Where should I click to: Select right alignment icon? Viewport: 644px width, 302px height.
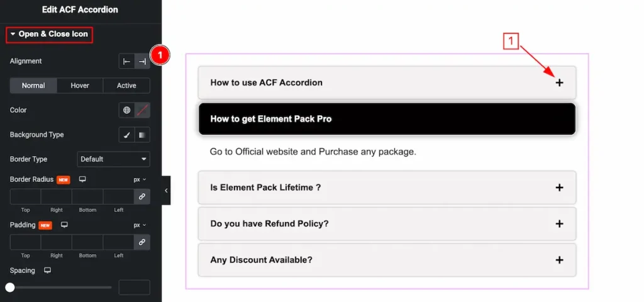click(142, 61)
